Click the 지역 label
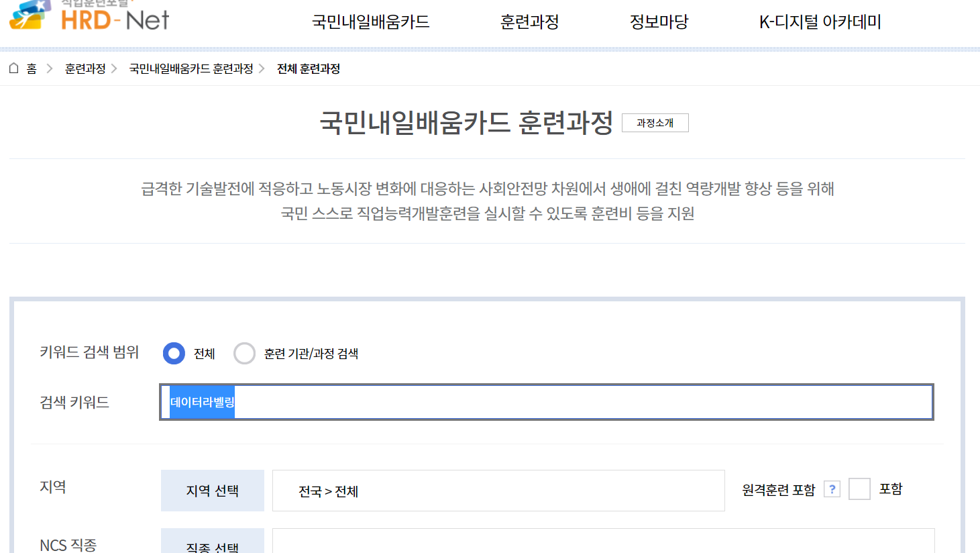The height and width of the screenshot is (553, 980). pos(53,487)
